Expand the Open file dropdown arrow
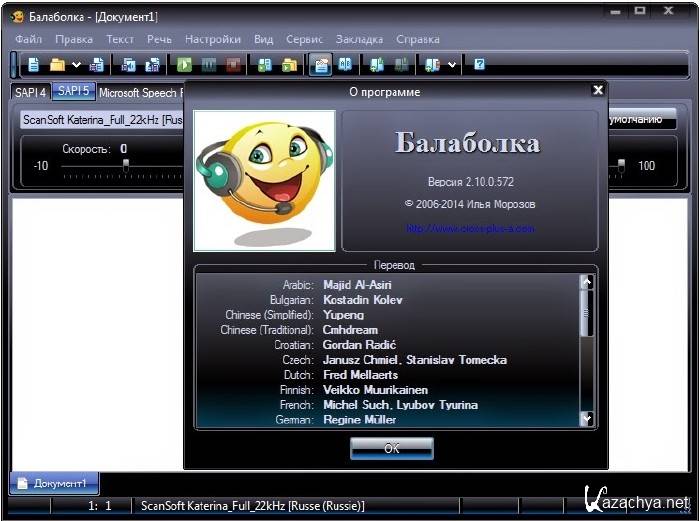 pyautogui.click(x=77, y=65)
